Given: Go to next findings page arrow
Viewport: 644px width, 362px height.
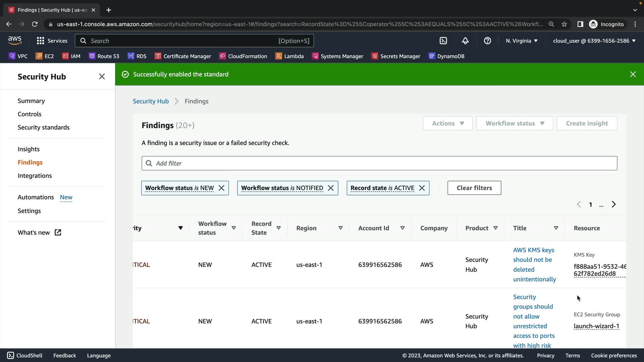Looking at the screenshot, I should pos(613,204).
